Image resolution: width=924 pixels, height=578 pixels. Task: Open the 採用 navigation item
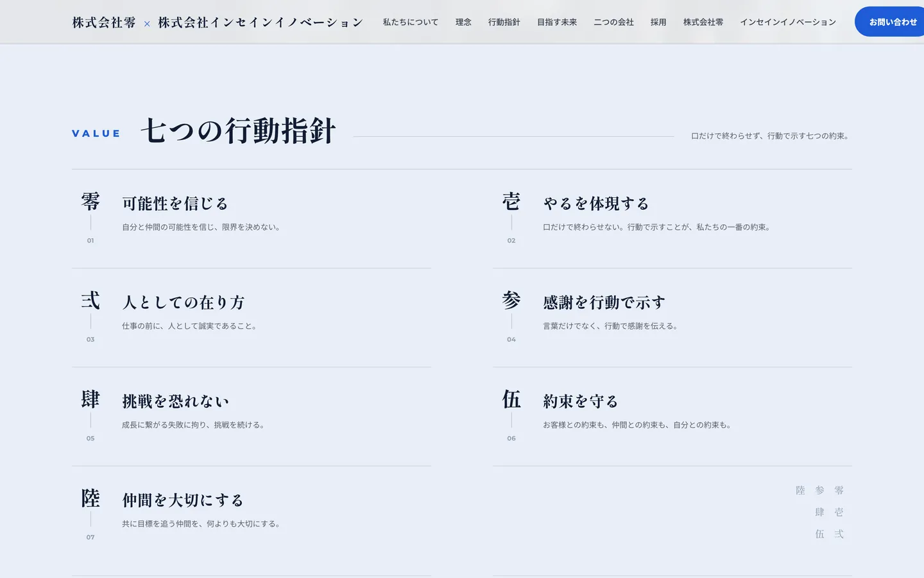point(658,22)
